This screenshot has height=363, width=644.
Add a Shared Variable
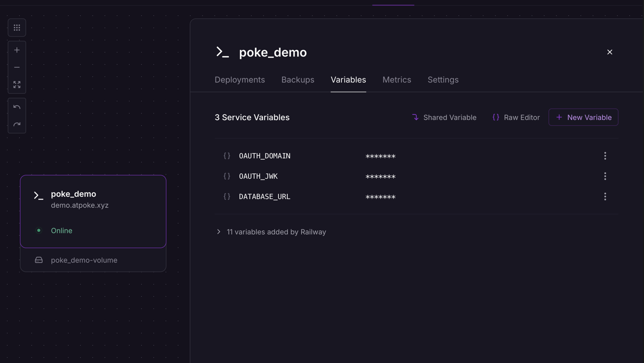(x=444, y=117)
